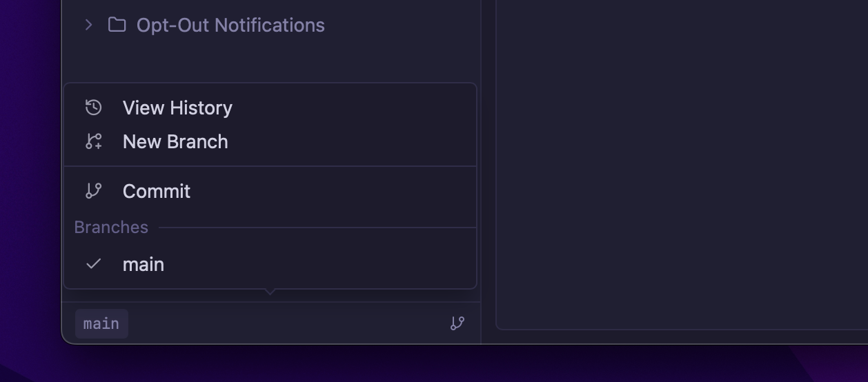Click the Commit branch icon in menu
The image size is (868, 382).
pos(94,191)
